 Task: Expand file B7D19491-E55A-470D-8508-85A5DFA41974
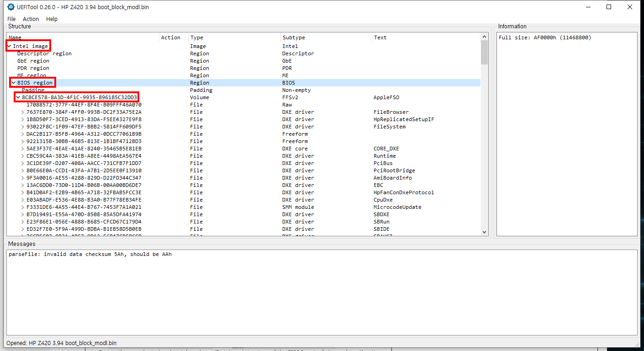(x=23, y=214)
